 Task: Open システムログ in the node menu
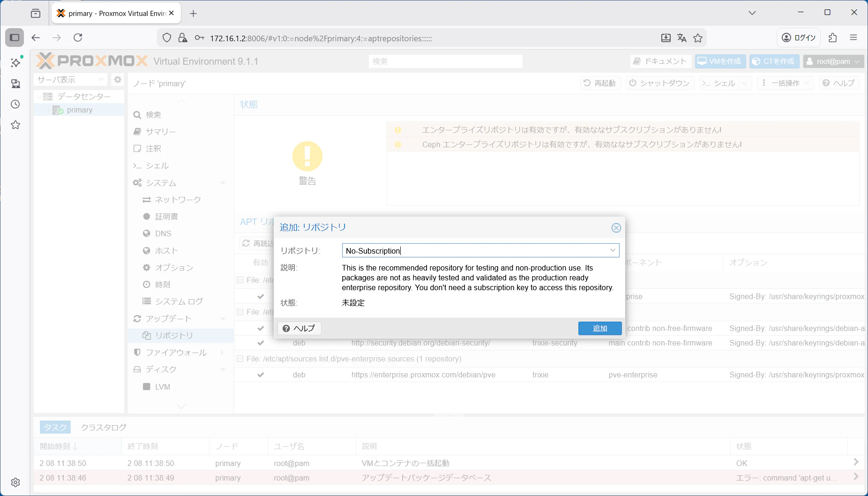pyautogui.click(x=181, y=301)
